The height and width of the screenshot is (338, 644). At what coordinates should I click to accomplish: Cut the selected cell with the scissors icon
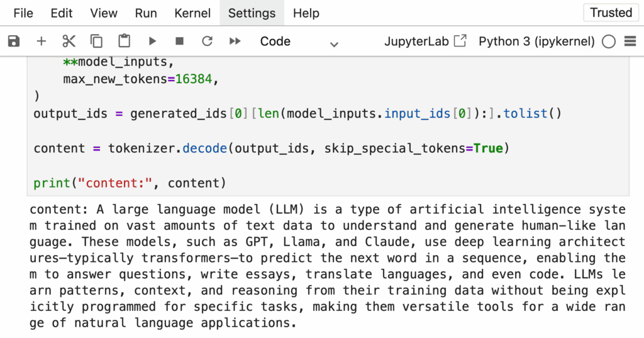click(69, 41)
